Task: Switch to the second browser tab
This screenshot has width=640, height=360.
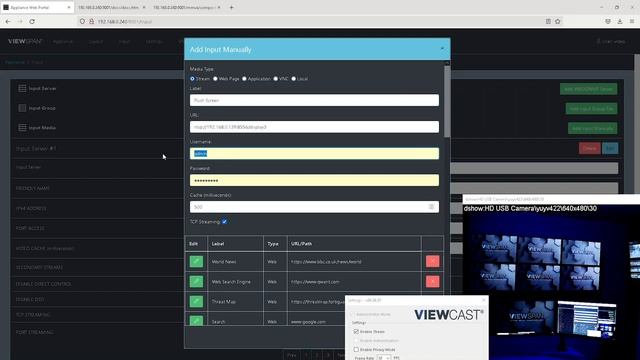Action: [111, 7]
